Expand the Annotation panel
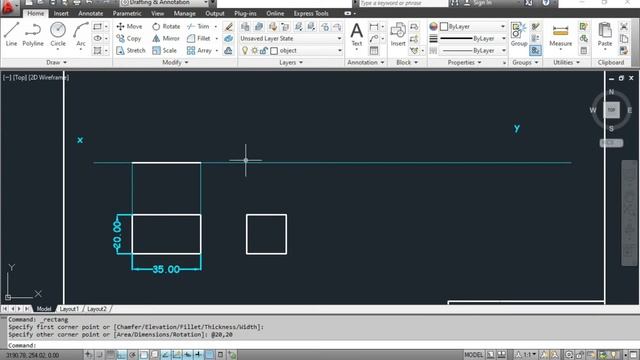 [x=365, y=62]
